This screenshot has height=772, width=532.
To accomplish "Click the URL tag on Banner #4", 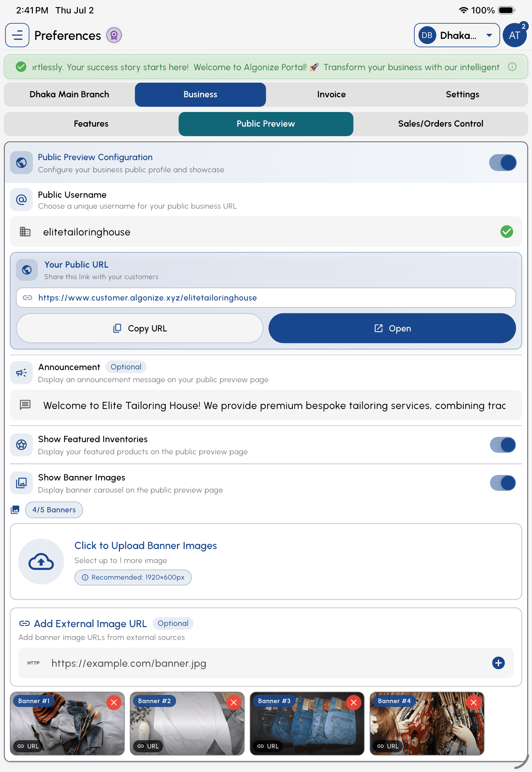I will 388,746.
